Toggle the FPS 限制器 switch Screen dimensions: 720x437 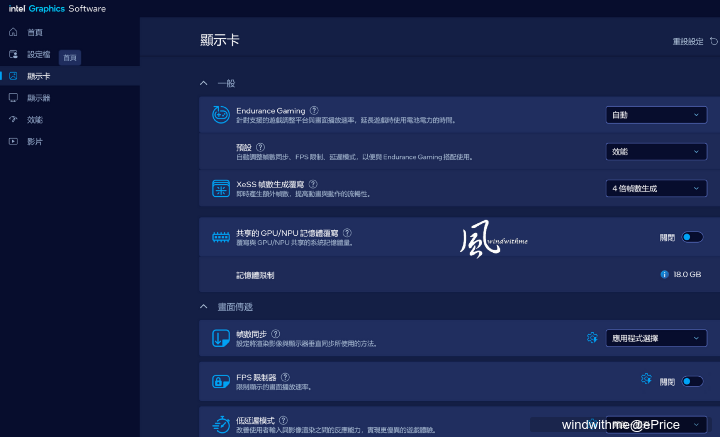(692, 381)
